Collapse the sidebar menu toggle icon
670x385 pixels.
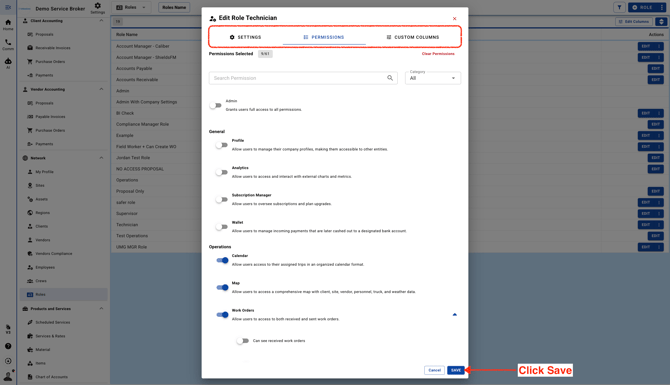(8, 7)
